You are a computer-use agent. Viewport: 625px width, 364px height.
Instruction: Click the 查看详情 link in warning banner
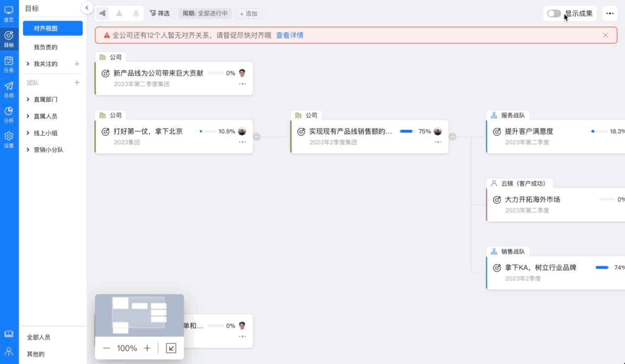click(290, 35)
